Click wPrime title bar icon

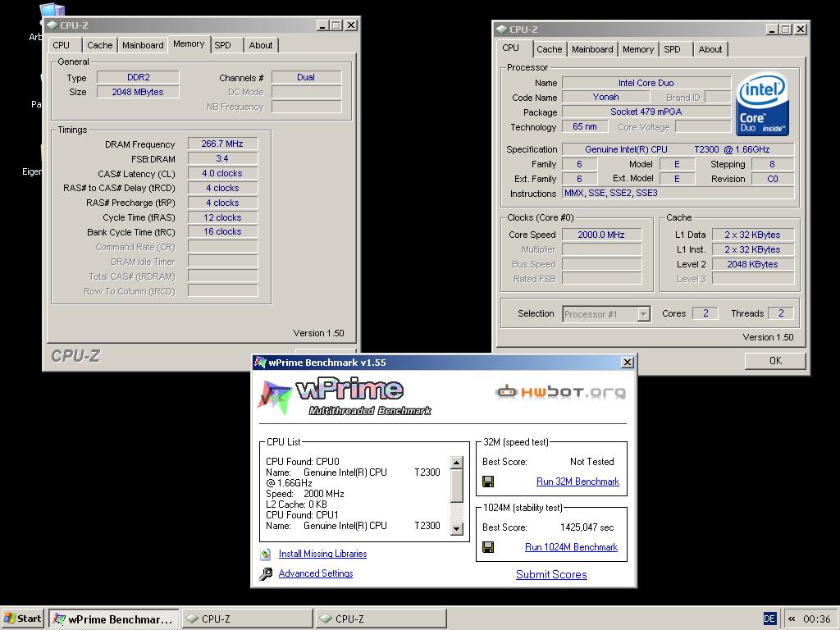click(260, 362)
